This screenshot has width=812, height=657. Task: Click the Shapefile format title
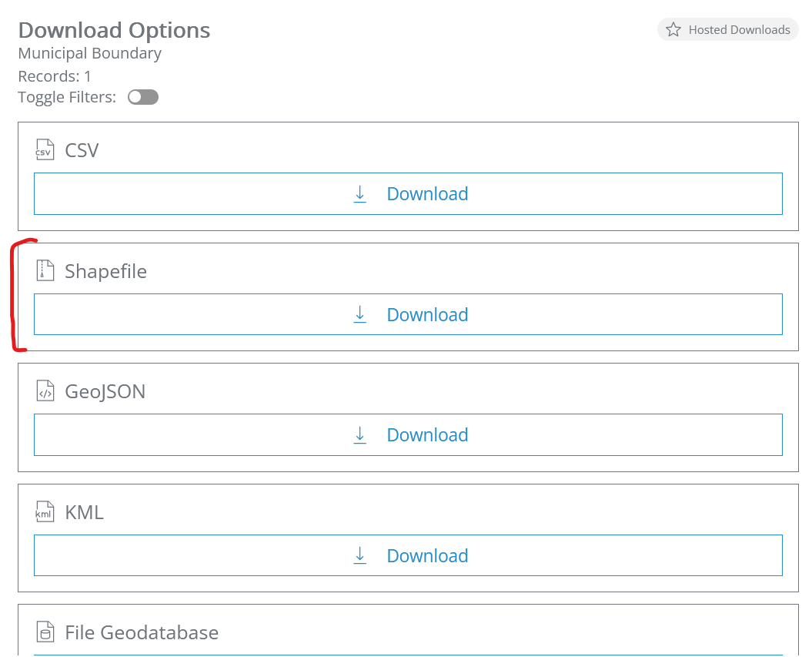[x=105, y=271]
